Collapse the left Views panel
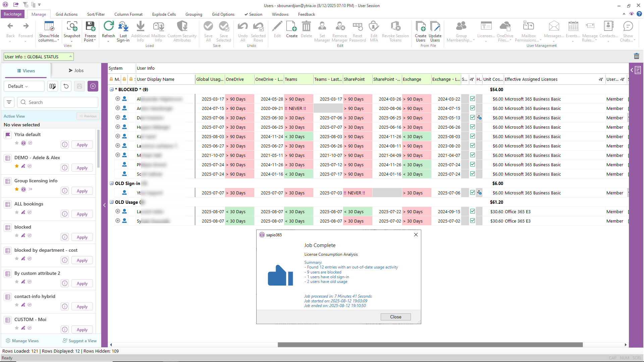The image size is (644, 362). [104, 205]
